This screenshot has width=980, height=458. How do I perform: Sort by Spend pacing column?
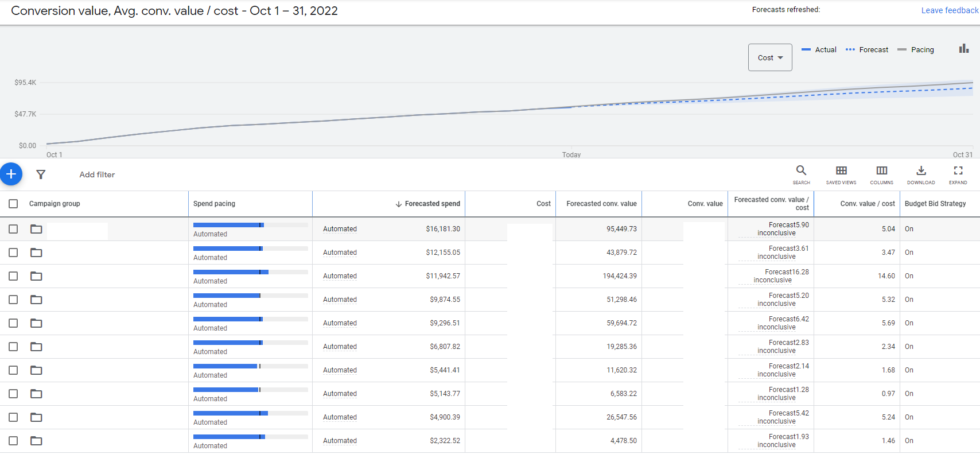pyautogui.click(x=214, y=204)
